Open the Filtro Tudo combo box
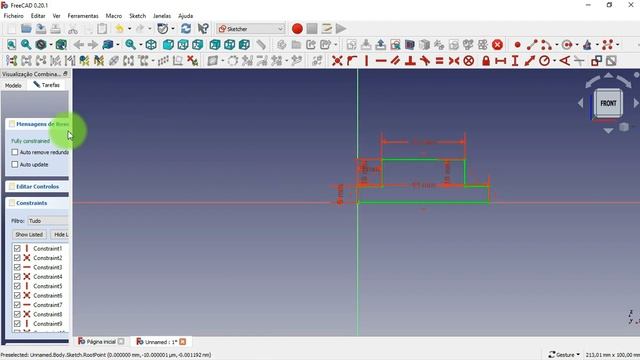The width and height of the screenshot is (640, 360). [x=48, y=221]
